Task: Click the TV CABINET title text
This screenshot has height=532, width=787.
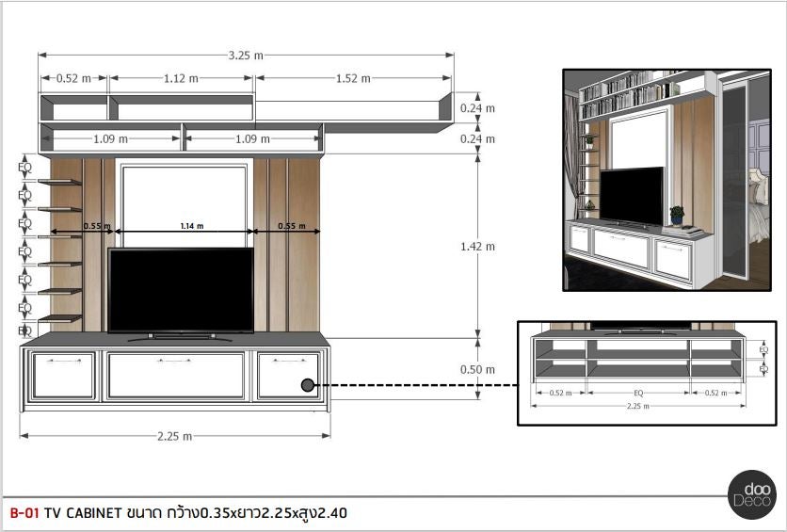Action: [83, 513]
